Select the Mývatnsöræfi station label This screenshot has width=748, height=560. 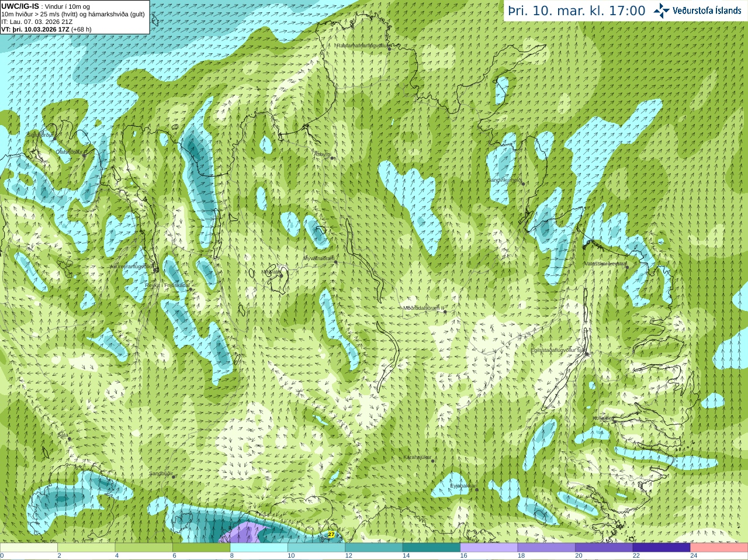[318, 258]
